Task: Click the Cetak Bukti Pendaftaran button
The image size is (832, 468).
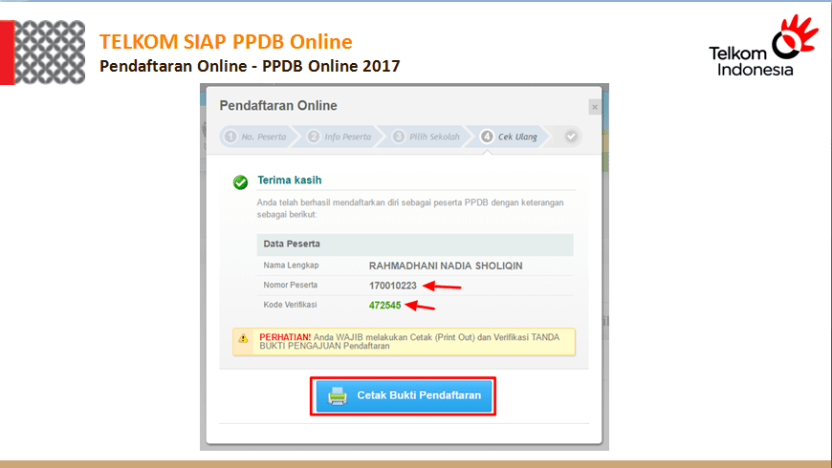Action: point(404,396)
